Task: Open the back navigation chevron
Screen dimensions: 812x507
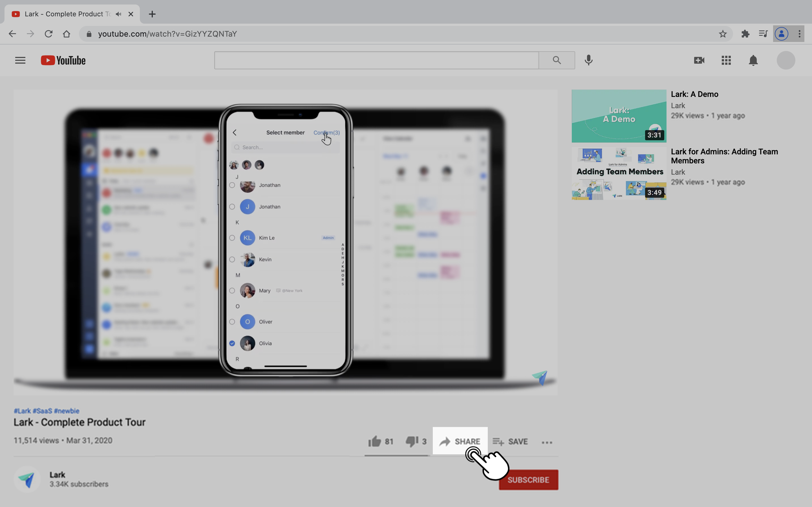Action: pos(234,132)
